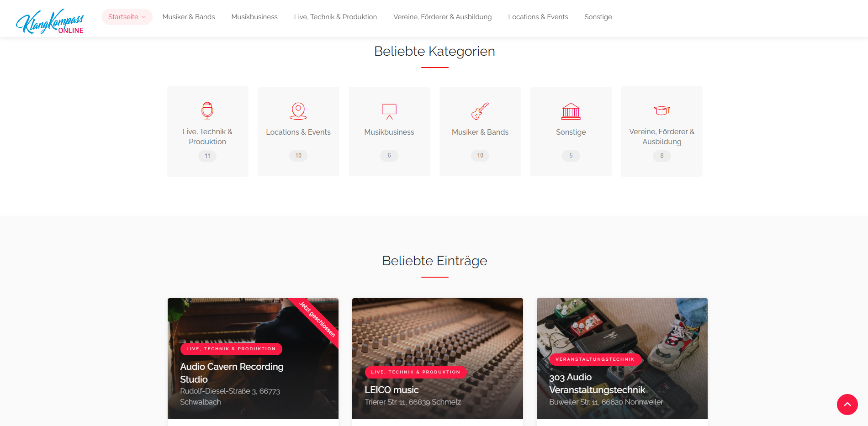Viewport: 868px width, 426px height.
Task: Go to Vereine, Förderer & Ausbildung menu
Action: (443, 17)
